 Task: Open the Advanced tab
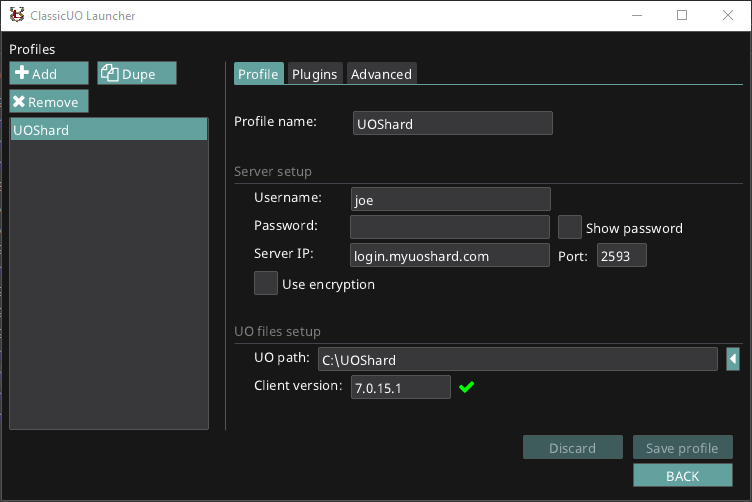pyautogui.click(x=381, y=74)
